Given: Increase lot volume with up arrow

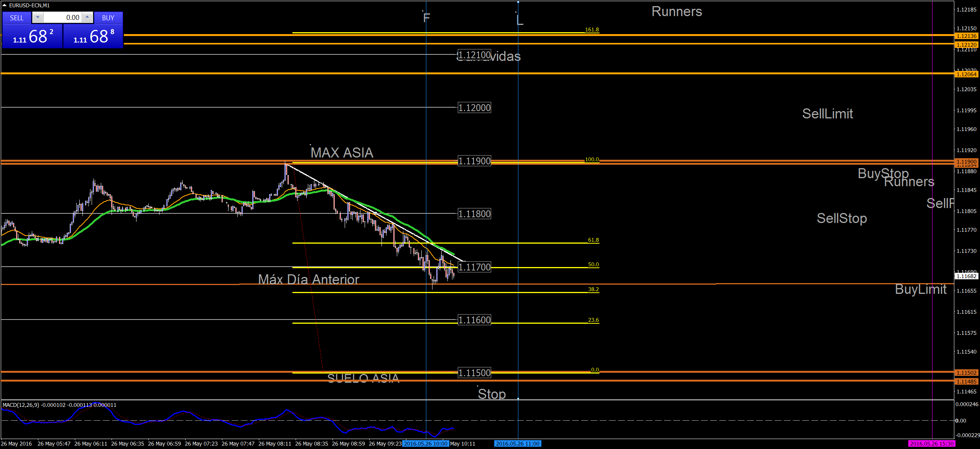Looking at the screenshot, I should (x=87, y=17).
